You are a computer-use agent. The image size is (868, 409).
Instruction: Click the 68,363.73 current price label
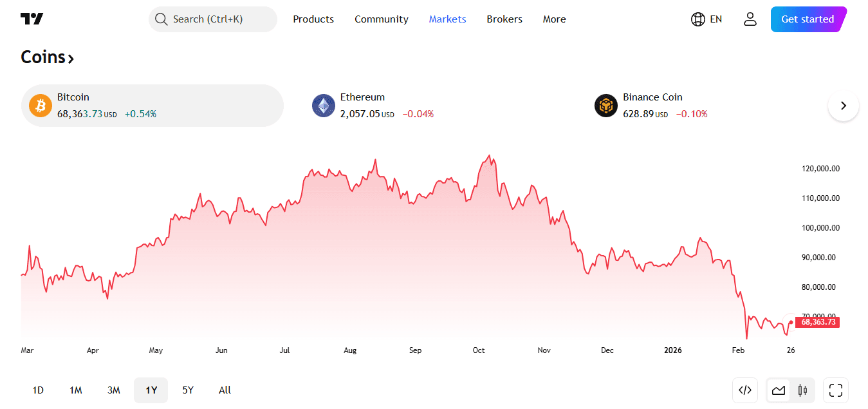click(x=817, y=322)
